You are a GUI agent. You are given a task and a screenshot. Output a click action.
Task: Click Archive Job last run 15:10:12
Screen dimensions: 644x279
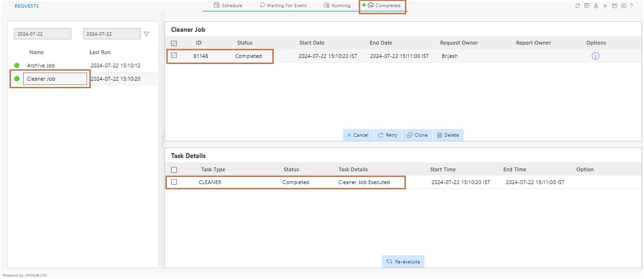pos(115,65)
